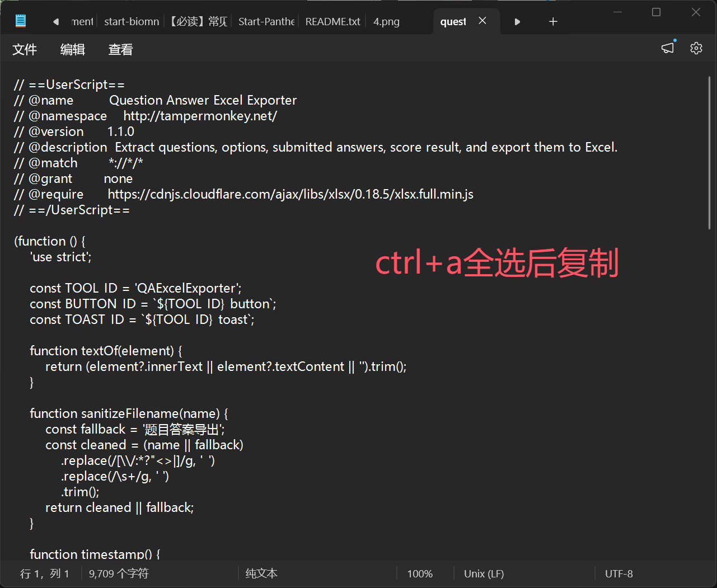Open the feedback megaphone icon
The width and height of the screenshot is (717, 588).
668,48
